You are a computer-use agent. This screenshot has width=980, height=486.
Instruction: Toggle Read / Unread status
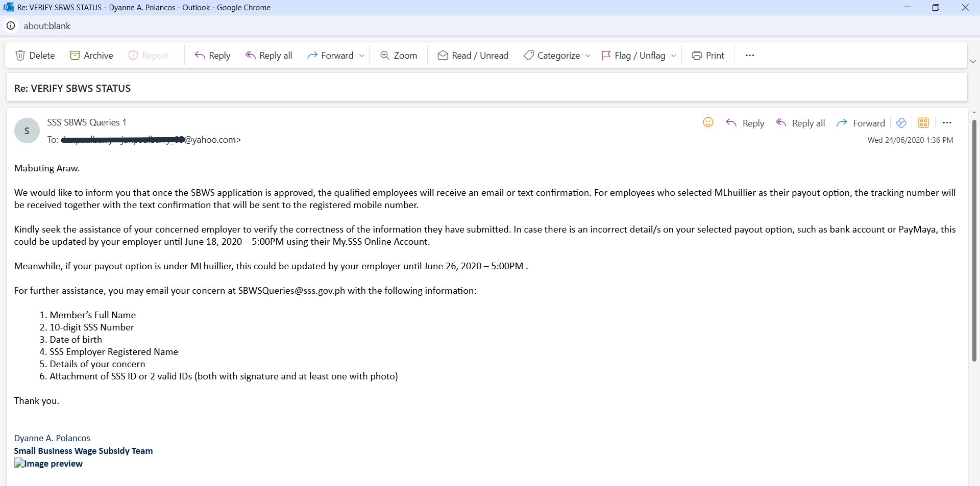[x=473, y=56]
